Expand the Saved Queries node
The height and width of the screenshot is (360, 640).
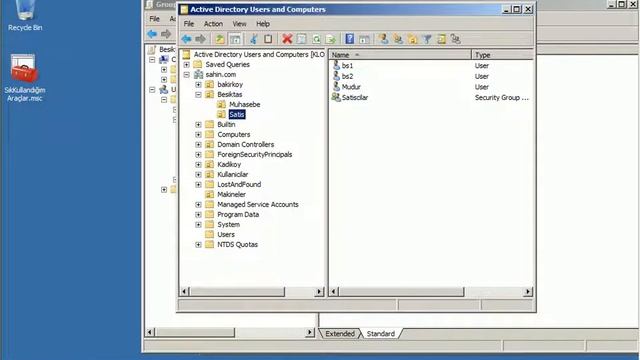coord(187,64)
